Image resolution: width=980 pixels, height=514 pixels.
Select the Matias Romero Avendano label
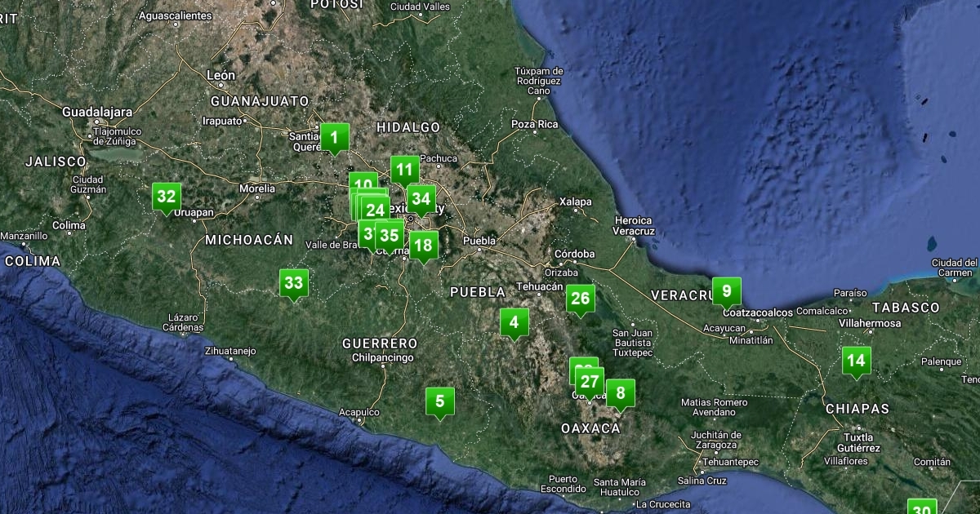[714, 407]
